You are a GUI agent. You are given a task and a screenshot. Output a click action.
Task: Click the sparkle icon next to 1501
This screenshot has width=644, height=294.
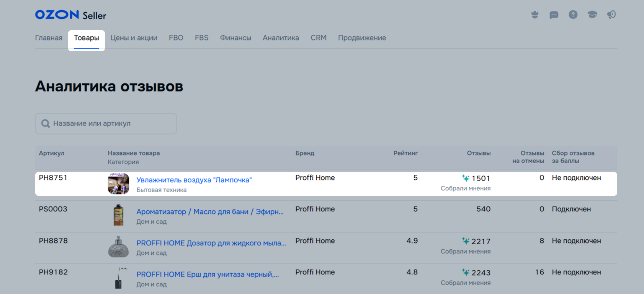(466, 178)
